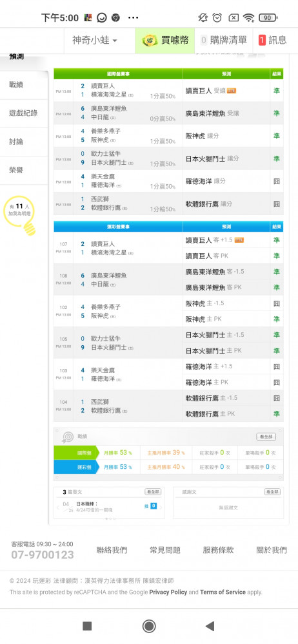Click game number 104 in 運彩盤
This screenshot has width=298, height=644.
click(x=63, y=402)
